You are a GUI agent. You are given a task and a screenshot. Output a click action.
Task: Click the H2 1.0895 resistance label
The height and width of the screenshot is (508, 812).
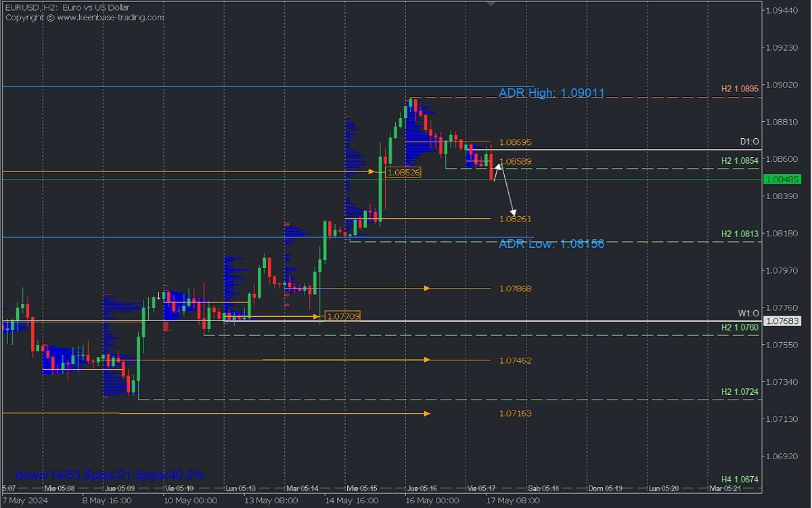(740, 89)
